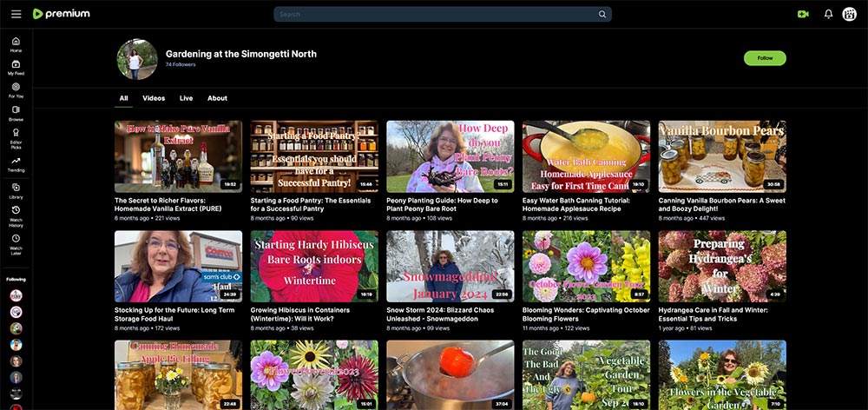This screenshot has width=868, height=410.
Task: Open Watch Later in sidebar
Action: [16, 244]
